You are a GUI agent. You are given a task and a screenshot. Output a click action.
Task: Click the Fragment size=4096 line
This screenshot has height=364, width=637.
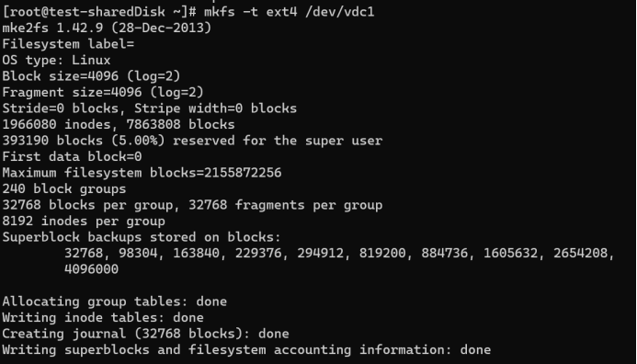(103, 92)
